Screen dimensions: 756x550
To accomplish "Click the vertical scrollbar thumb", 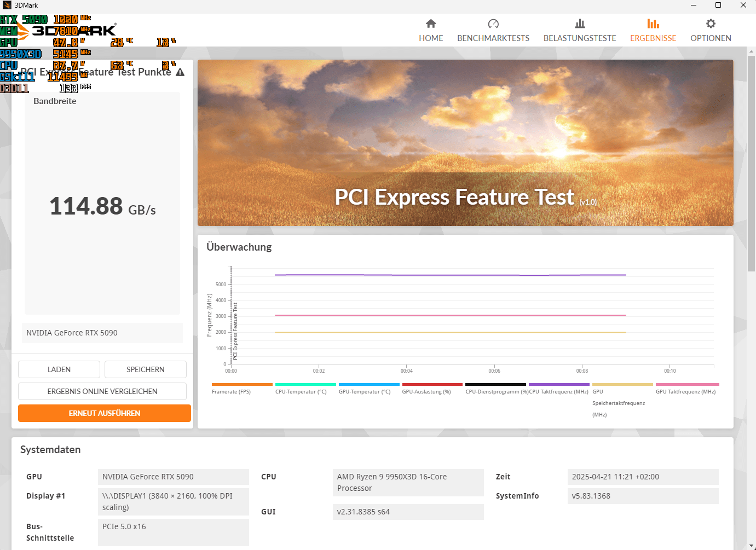I will coord(751,163).
